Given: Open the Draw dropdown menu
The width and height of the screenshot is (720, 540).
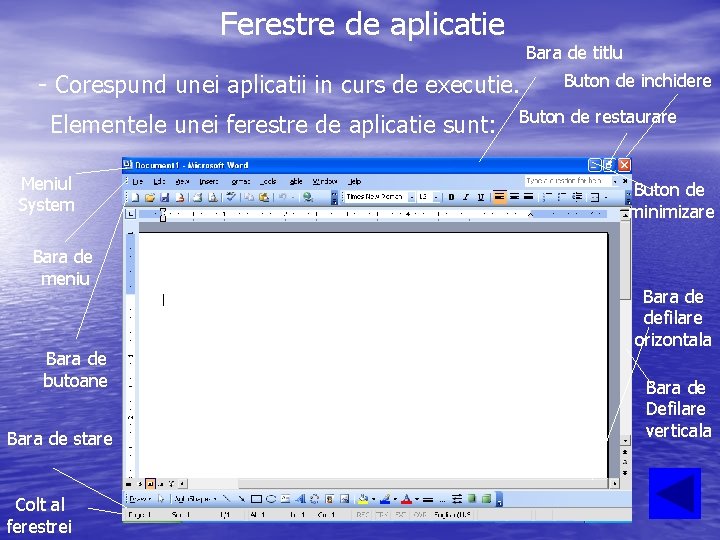Looking at the screenshot, I should (x=140, y=499).
